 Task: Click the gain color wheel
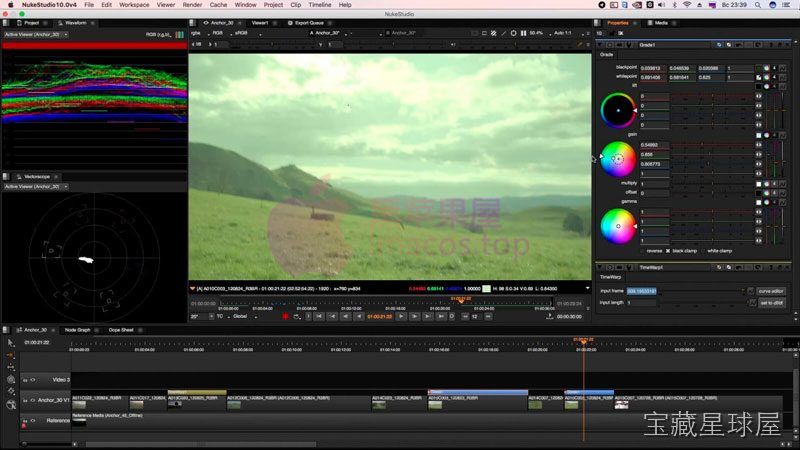618,159
